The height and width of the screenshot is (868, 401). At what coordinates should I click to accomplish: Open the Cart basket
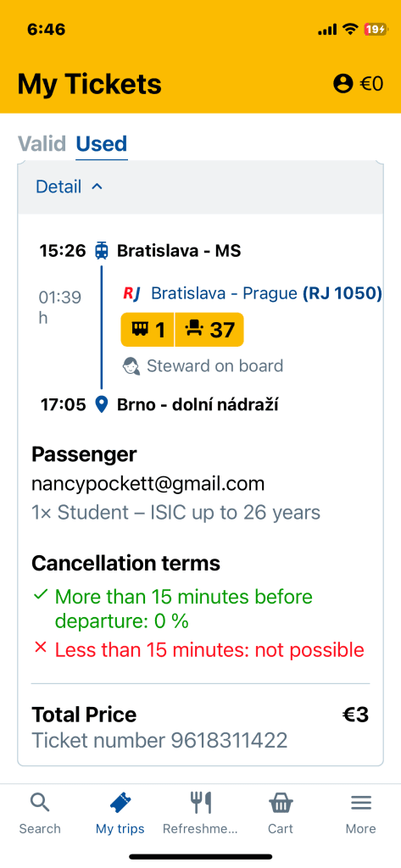pos(281,813)
